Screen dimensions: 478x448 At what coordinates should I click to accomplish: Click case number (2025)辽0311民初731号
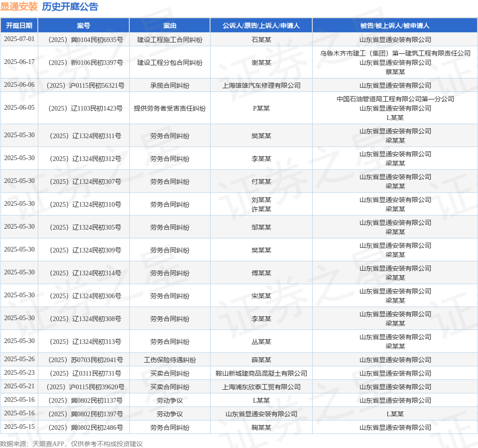click(84, 373)
